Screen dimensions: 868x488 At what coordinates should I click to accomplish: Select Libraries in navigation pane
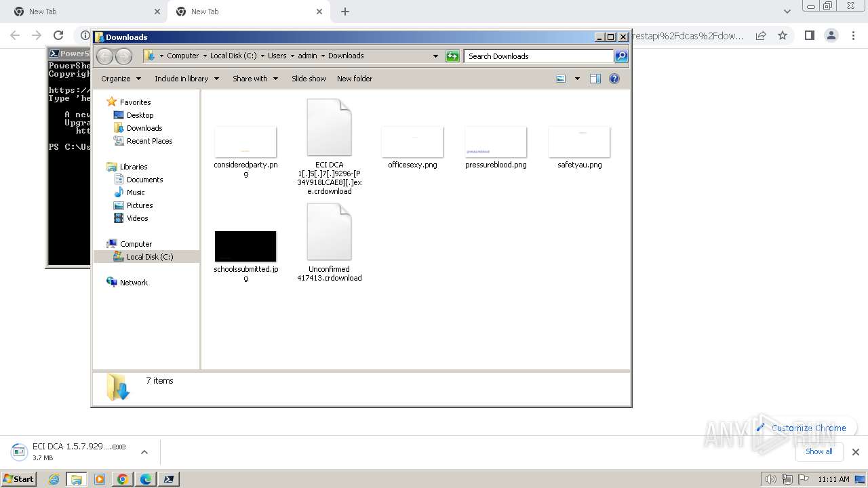(x=134, y=167)
